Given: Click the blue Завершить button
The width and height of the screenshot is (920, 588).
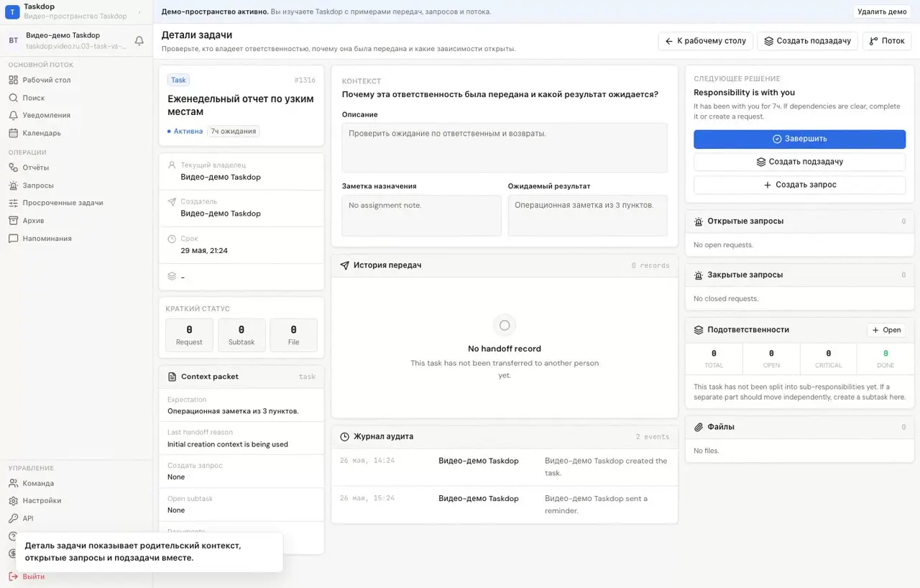Looking at the screenshot, I should [799, 139].
